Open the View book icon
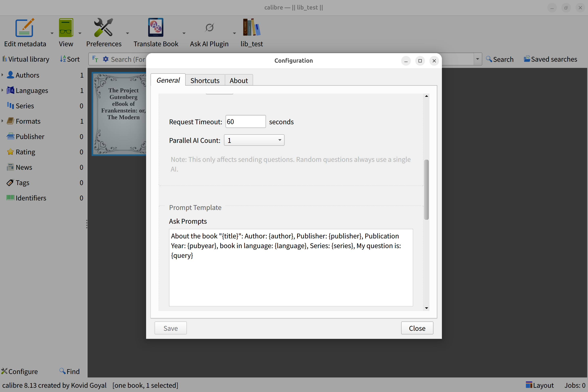 click(66, 28)
